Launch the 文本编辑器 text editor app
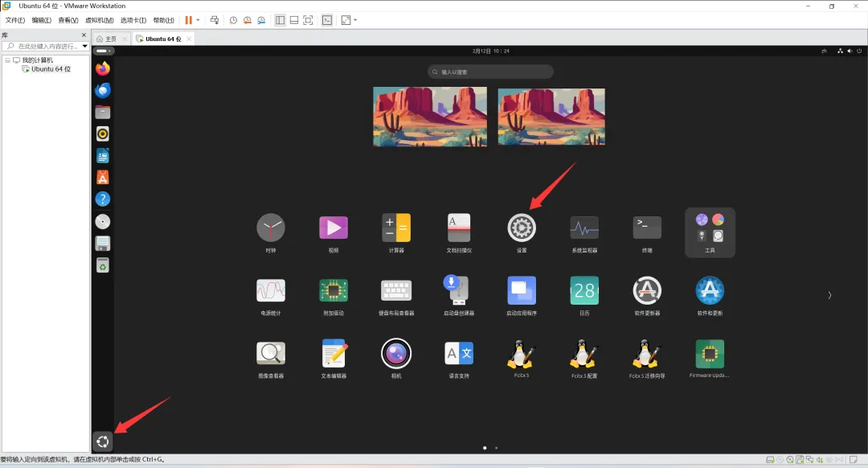The image size is (868, 468). 334,353
